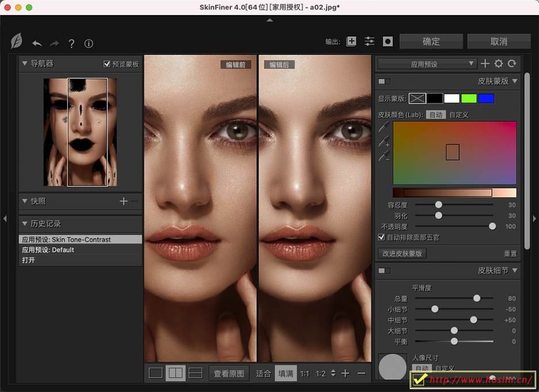
Task: Toggle 自动排除面部五官 checkbox
Action: coord(382,237)
